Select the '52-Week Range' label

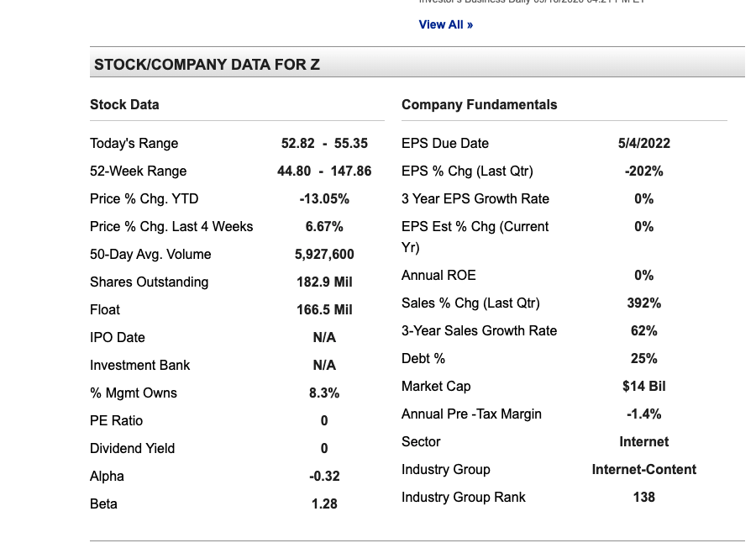(139, 171)
